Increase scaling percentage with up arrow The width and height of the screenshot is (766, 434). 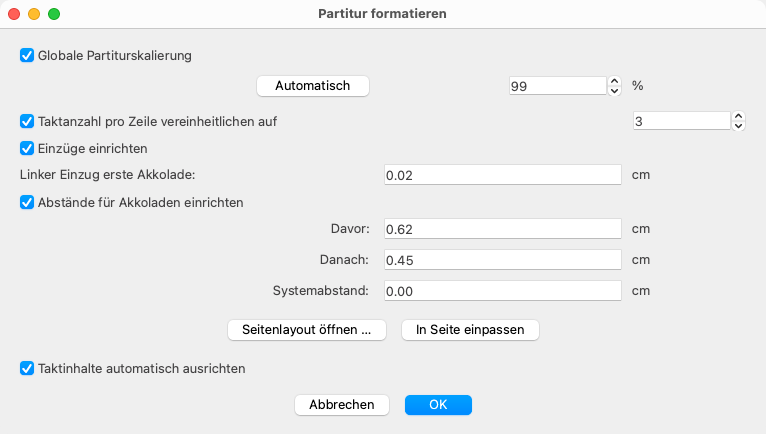pos(615,82)
